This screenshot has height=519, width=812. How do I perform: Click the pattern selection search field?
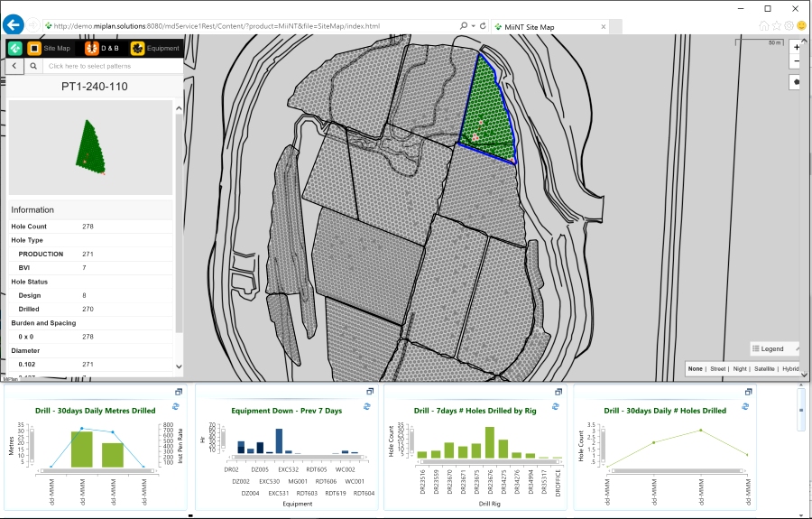point(108,66)
